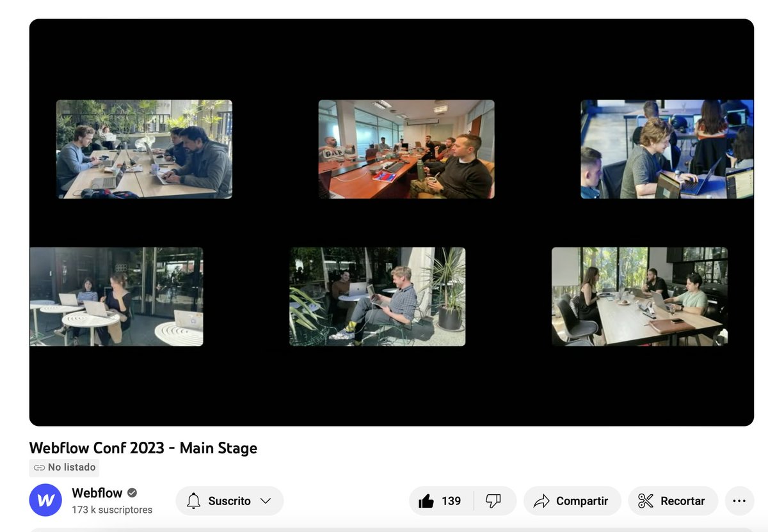The image size is (768, 532).
Task: Open the Webflow channel name link
Action: point(97,493)
